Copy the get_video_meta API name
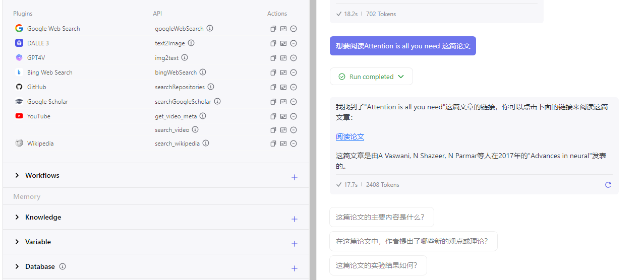Screen dimensions: 644x280 [x=273, y=116]
